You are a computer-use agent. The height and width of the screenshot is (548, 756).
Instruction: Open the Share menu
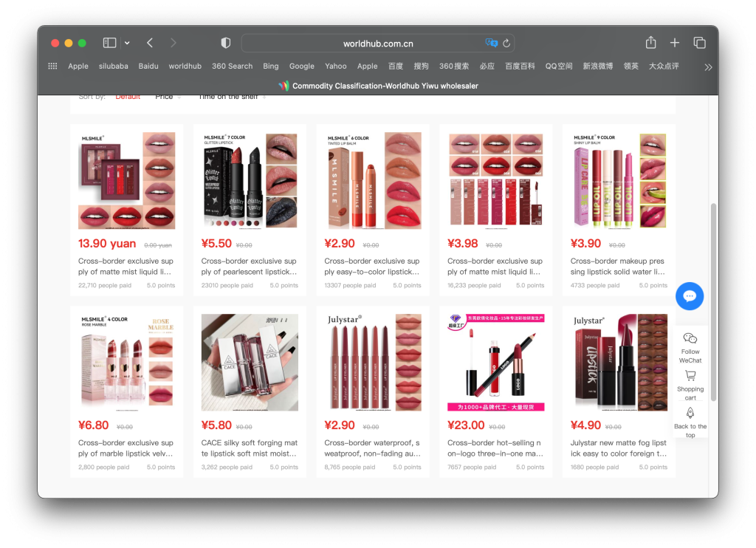pos(650,43)
